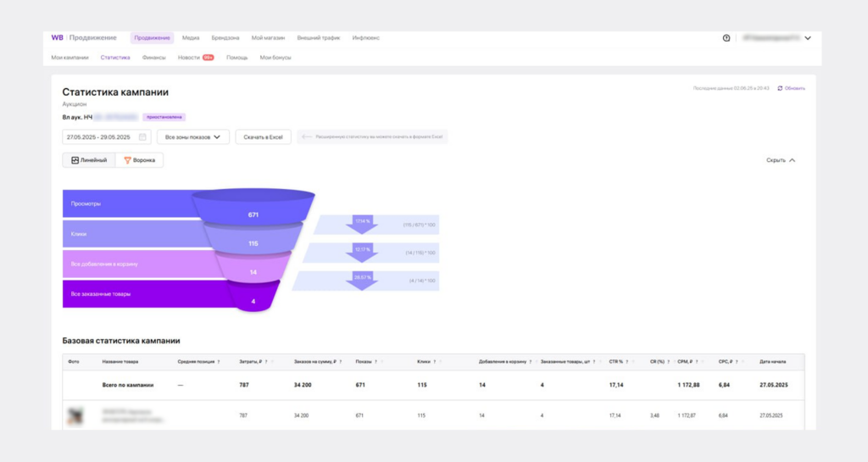Click the product photo thumbnail in table

click(x=77, y=415)
